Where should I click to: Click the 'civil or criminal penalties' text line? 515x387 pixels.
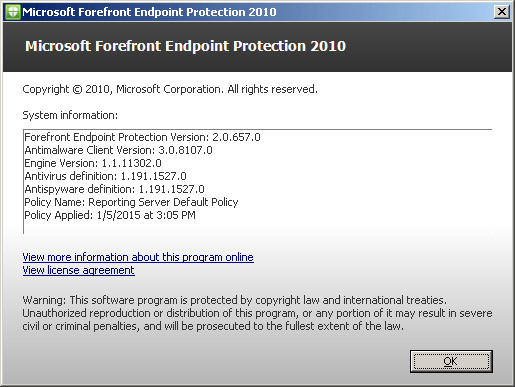tap(213, 326)
